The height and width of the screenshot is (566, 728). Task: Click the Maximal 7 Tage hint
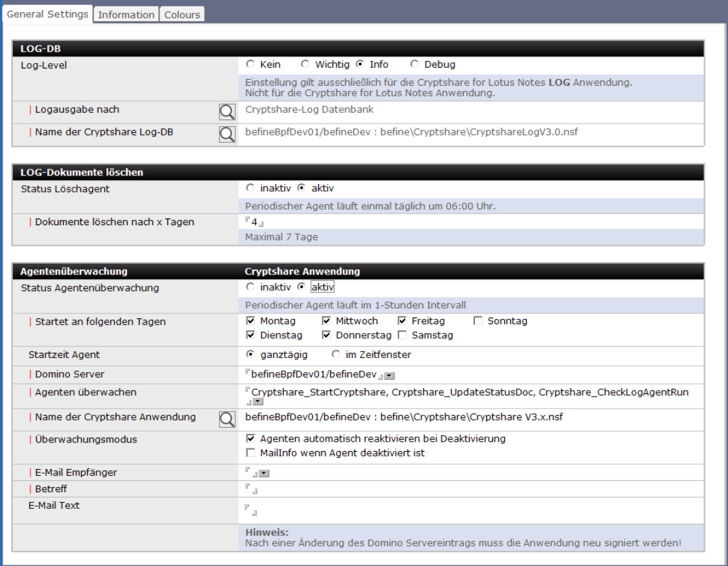point(282,236)
